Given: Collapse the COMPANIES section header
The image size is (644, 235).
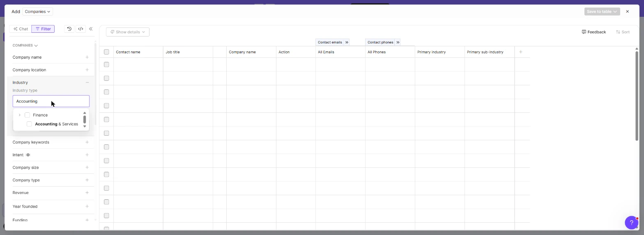Looking at the screenshot, I should tap(25, 46).
